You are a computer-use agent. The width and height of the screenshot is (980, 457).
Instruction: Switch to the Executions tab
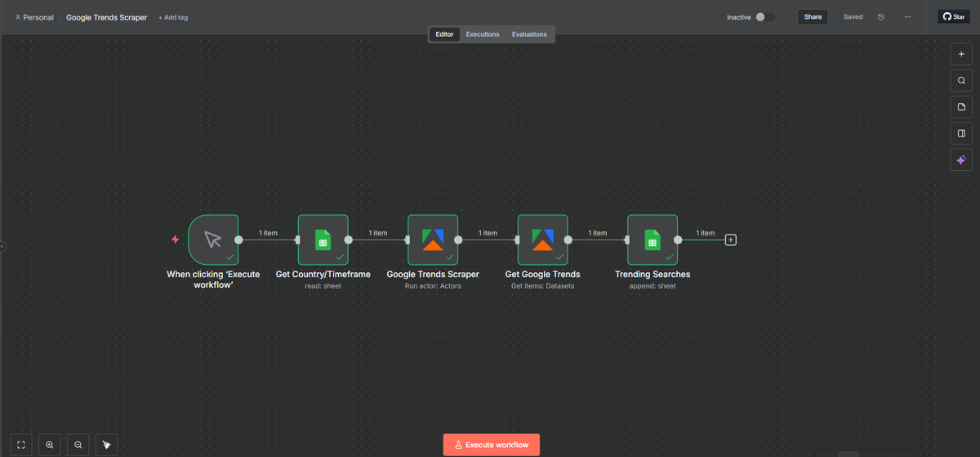[x=483, y=34]
